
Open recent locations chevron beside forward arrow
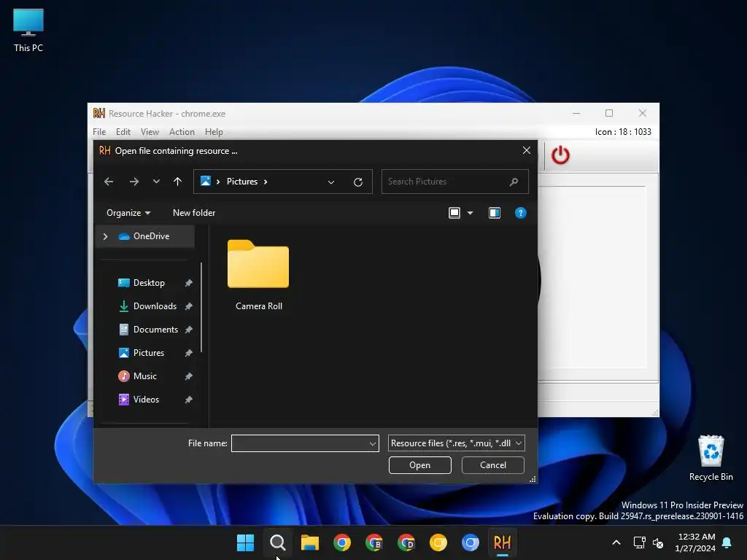(156, 182)
